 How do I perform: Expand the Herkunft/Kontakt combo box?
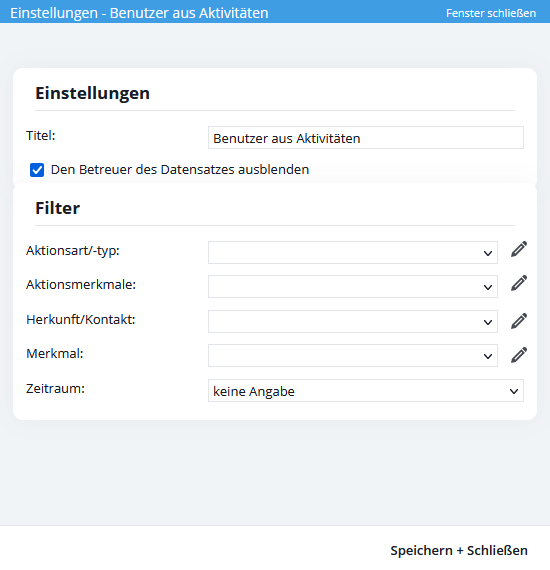353,321
